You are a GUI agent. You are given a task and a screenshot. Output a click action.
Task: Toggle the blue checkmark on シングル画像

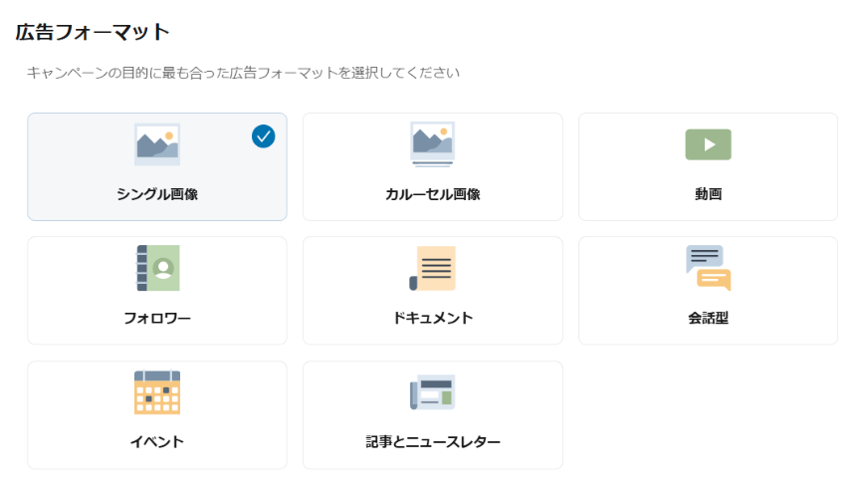264,136
